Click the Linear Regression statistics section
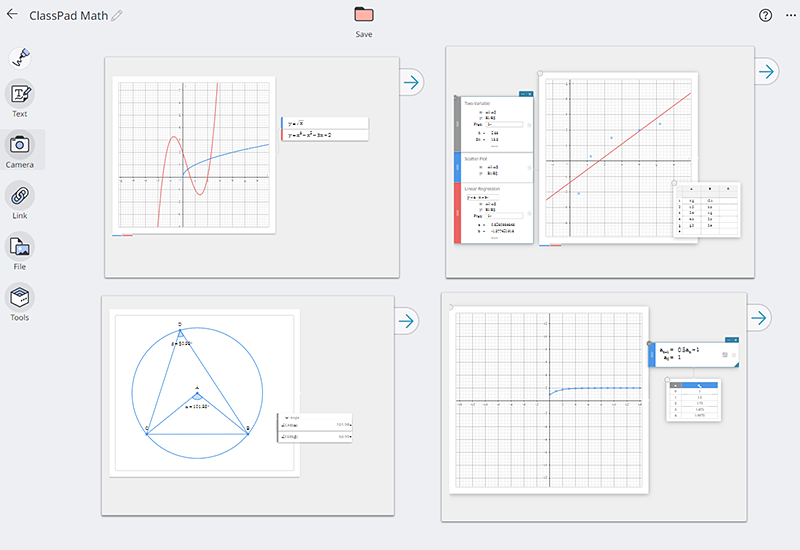Screen dimensions: 800x550 click(495, 188)
